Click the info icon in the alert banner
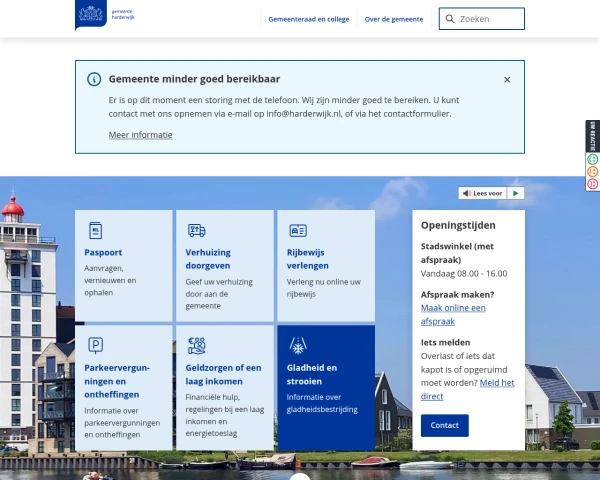Screen dimensions: 600x480 point(94,79)
